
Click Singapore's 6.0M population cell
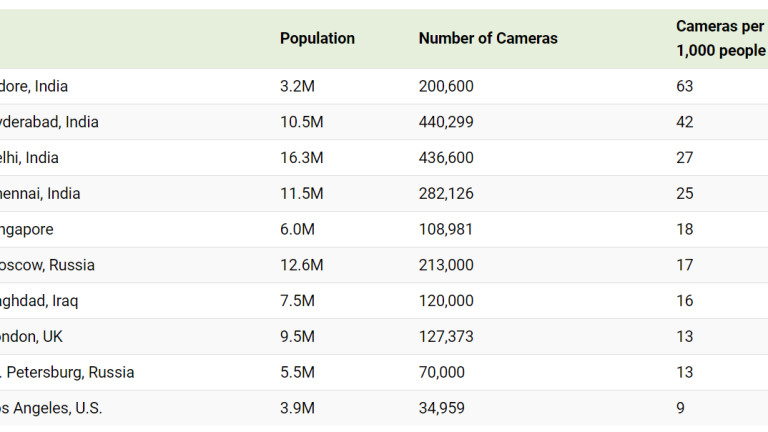point(297,229)
